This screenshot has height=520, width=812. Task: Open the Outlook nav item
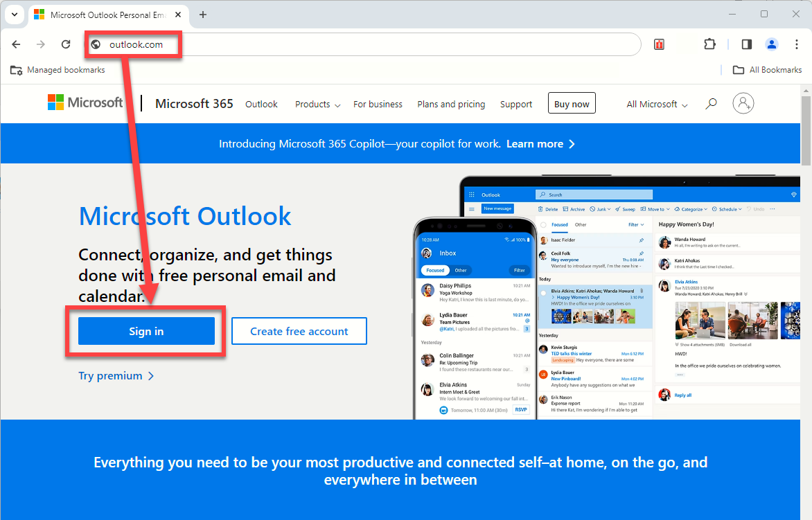pyautogui.click(x=261, y=104)
